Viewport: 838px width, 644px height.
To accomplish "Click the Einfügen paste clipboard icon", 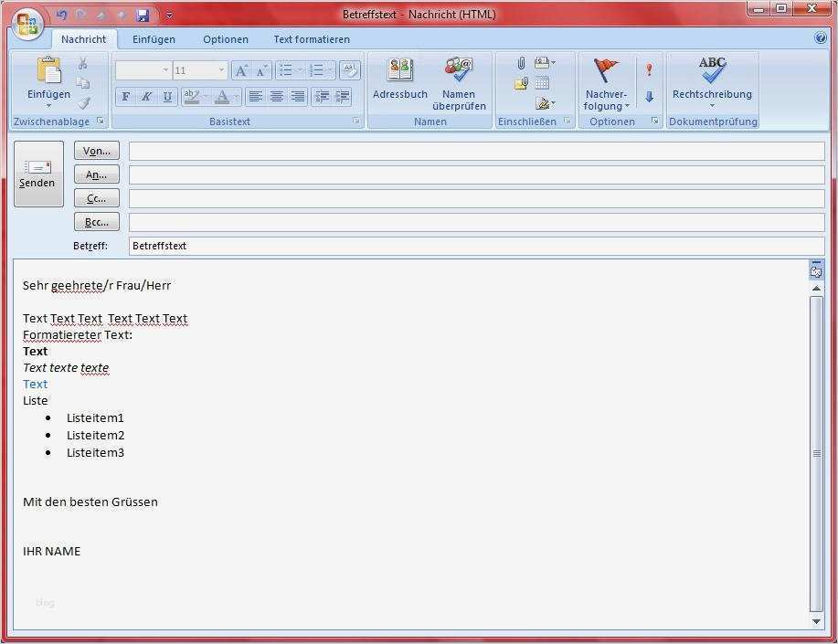I will [x=48, y=70].
